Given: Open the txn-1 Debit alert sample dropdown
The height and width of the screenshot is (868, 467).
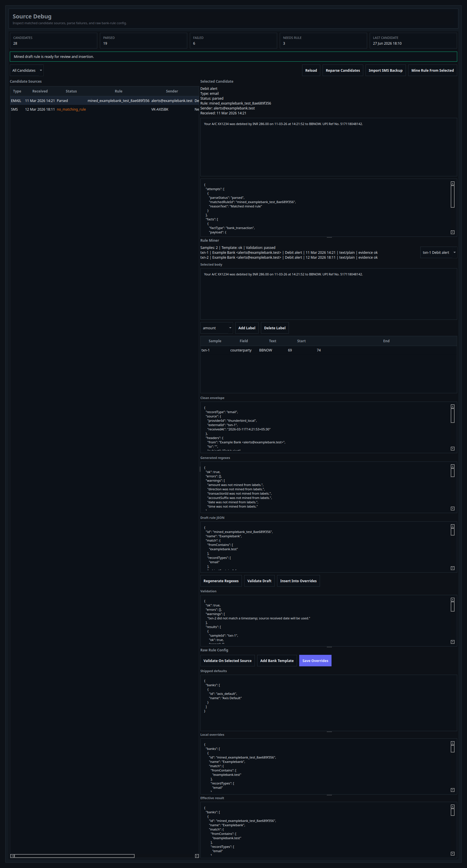Looking at the screenshot, I should tap(438, 252).
